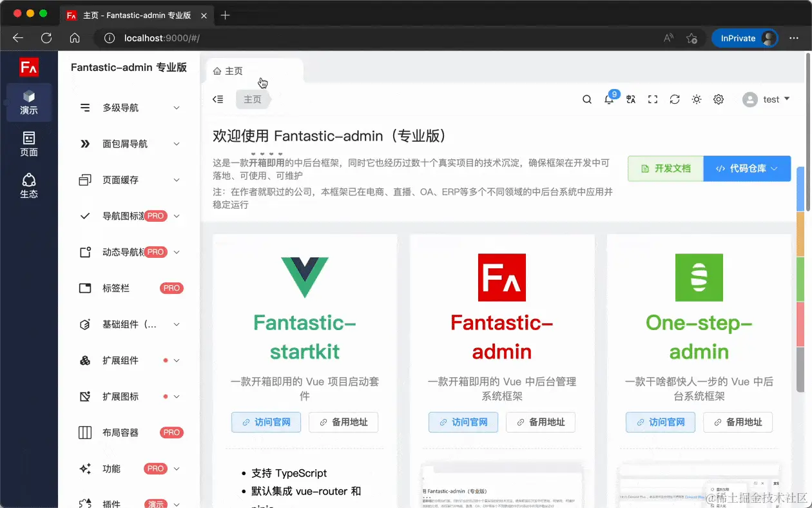Image resolution: width=812 pixels, height=508 pixels.
Task: Click the 布局容器 columns icon
Action: pos(85,433)
